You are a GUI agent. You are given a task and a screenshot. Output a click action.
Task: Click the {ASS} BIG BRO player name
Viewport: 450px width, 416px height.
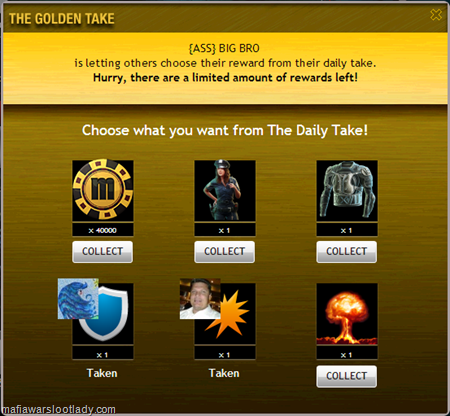coord(224,48)
